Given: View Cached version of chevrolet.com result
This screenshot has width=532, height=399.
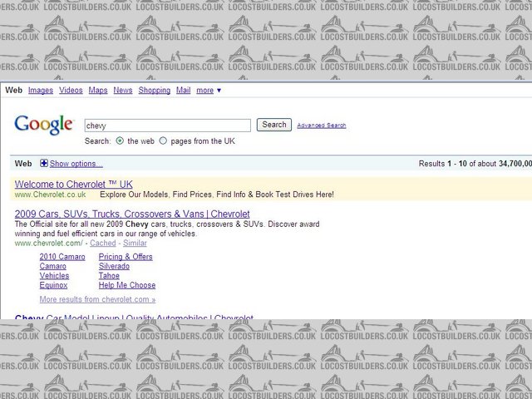Looking at the screenshot, I should pos(103,244).
